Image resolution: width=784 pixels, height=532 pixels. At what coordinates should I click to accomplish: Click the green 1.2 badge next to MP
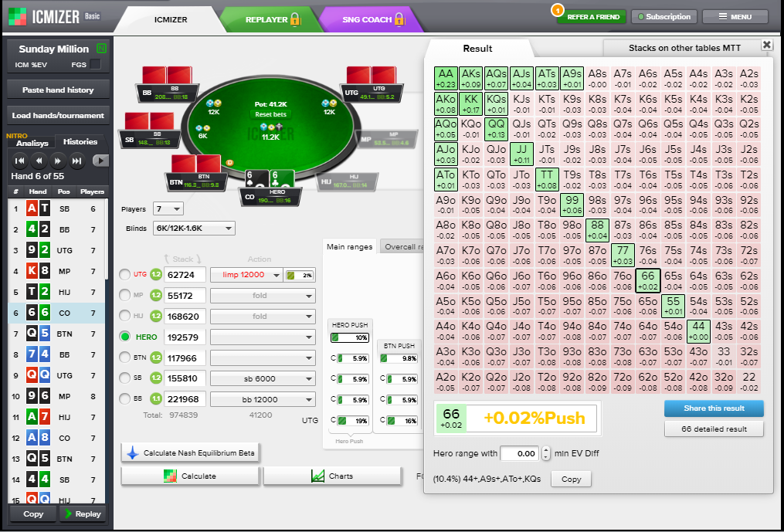tap(156, 296)
